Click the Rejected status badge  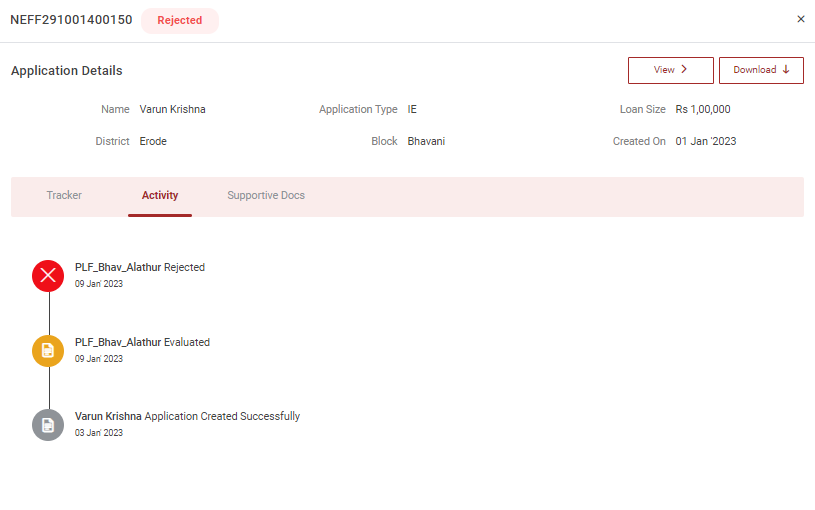[x=179, y=20]
